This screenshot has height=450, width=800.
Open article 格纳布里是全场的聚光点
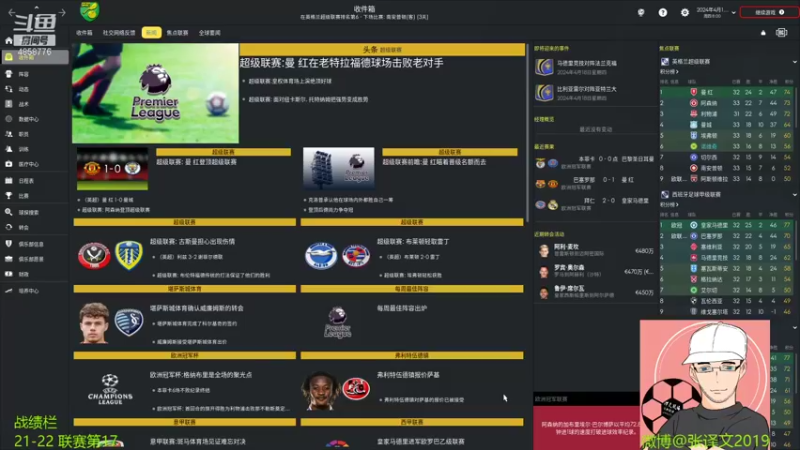[201, 374]
